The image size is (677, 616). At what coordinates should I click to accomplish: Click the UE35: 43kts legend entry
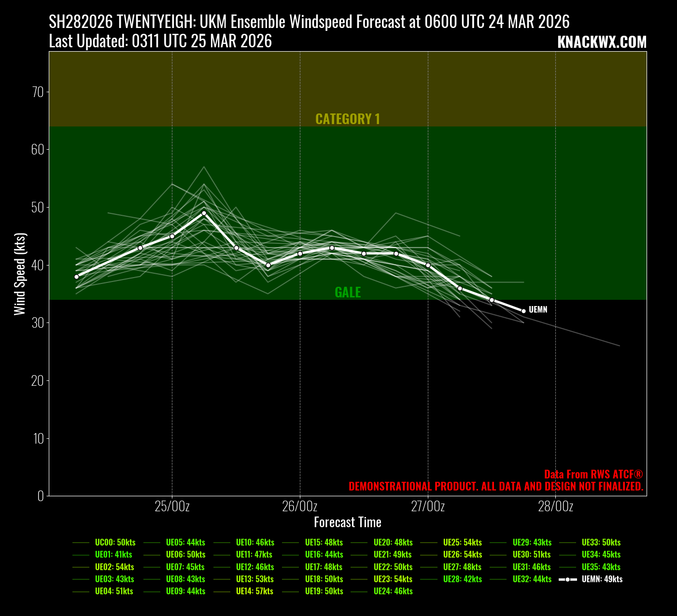tap(601, 567)
